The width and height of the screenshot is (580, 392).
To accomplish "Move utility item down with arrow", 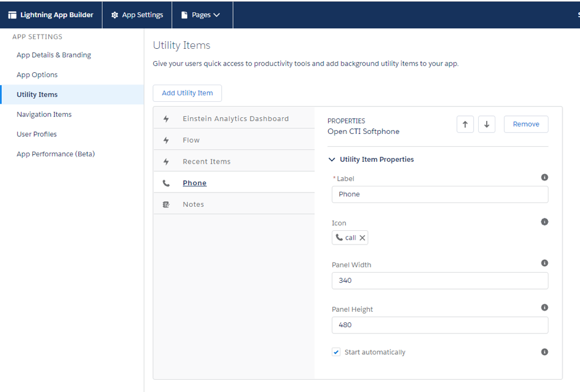I will 487,124.
